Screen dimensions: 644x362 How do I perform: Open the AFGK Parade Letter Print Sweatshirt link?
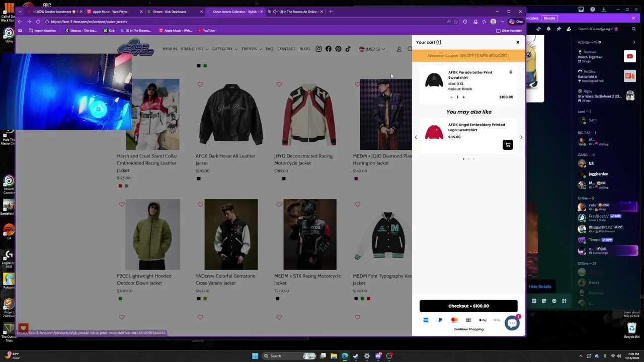pyautogui.click(x=470, y=75)
